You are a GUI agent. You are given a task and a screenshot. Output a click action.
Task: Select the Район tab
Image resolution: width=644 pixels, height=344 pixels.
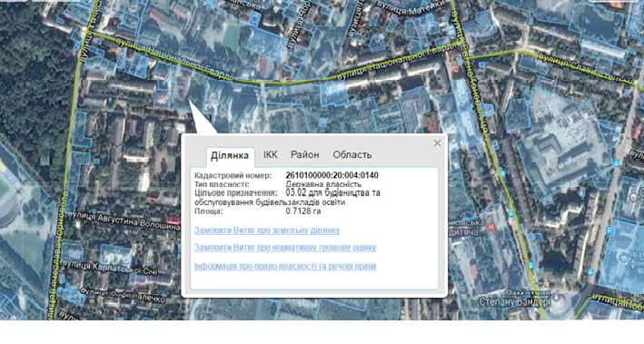305,155
